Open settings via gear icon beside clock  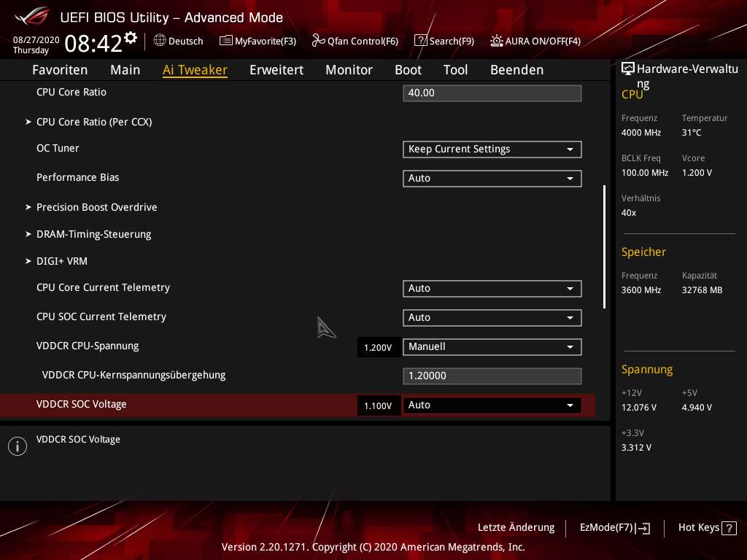[x=131, y=38]
